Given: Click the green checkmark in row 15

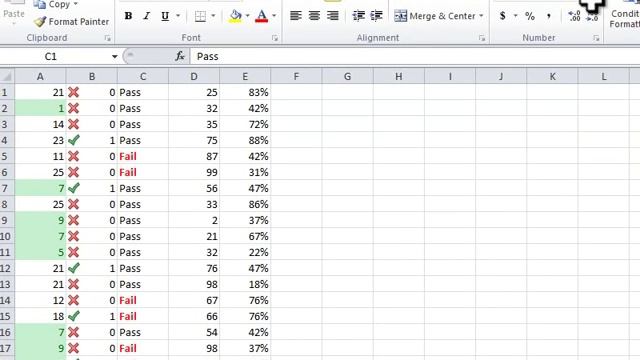Looking at the screenshot, I should tap(73, 316).
